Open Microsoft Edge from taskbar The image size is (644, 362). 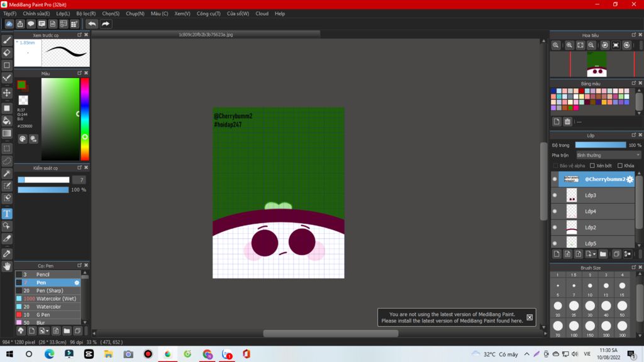tap(49, 354)
